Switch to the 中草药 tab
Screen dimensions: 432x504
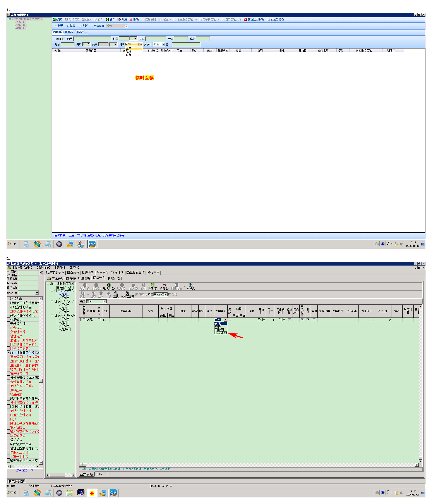(69, 32)
